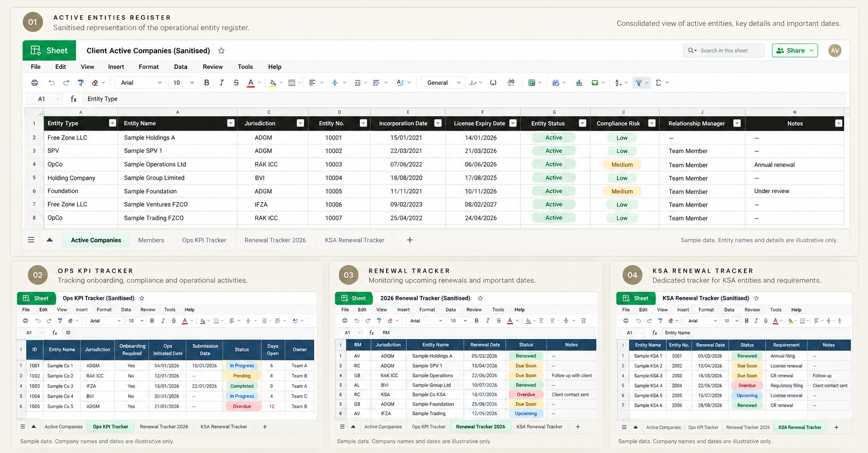Add a new sheet after the KSA Renewal Tracker tab in Client Active Companies
Screen dimensions: 868x453
point(410,240)
